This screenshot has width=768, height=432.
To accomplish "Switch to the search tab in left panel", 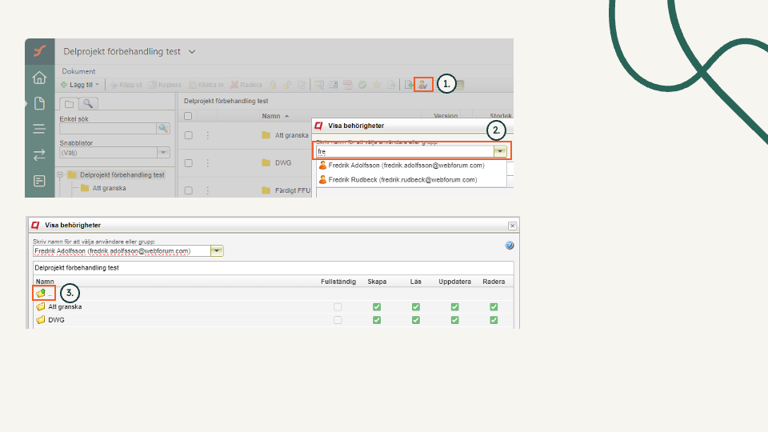I will click(x=88, y=104).
